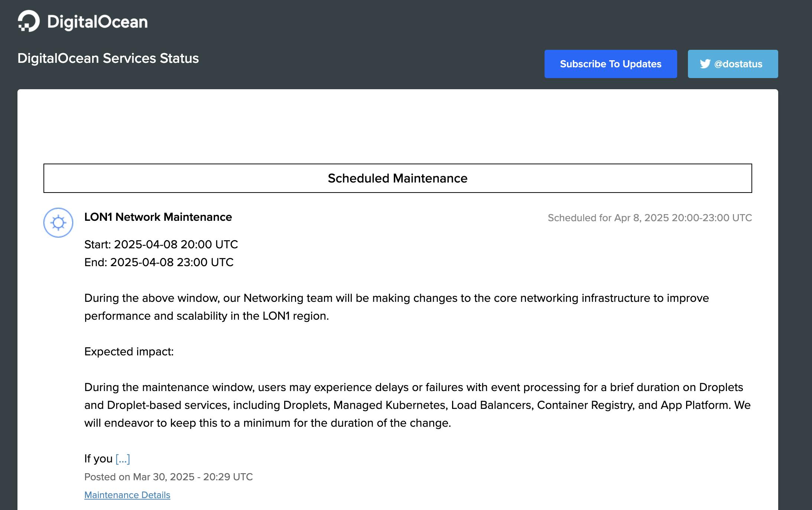
Task: Click the DigitalOcean Services Status heading
Action: [108, 58]
